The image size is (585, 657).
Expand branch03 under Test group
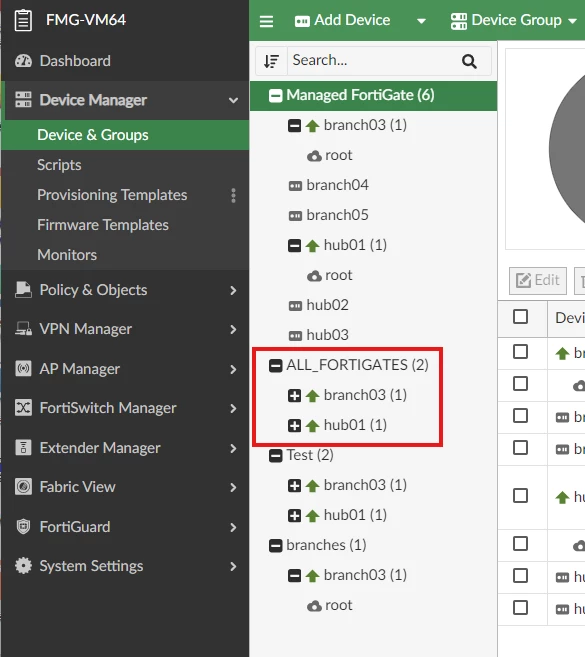point(294,486)
